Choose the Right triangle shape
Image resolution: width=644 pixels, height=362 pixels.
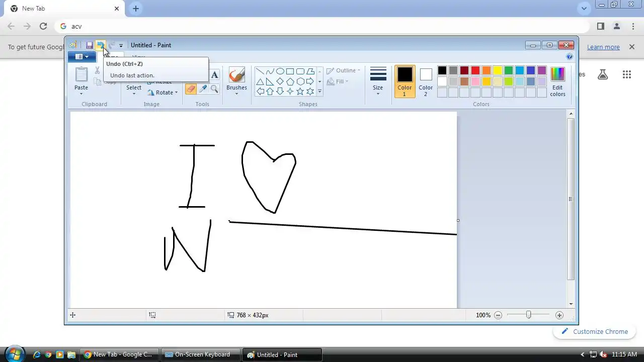[x=270, y=81]
